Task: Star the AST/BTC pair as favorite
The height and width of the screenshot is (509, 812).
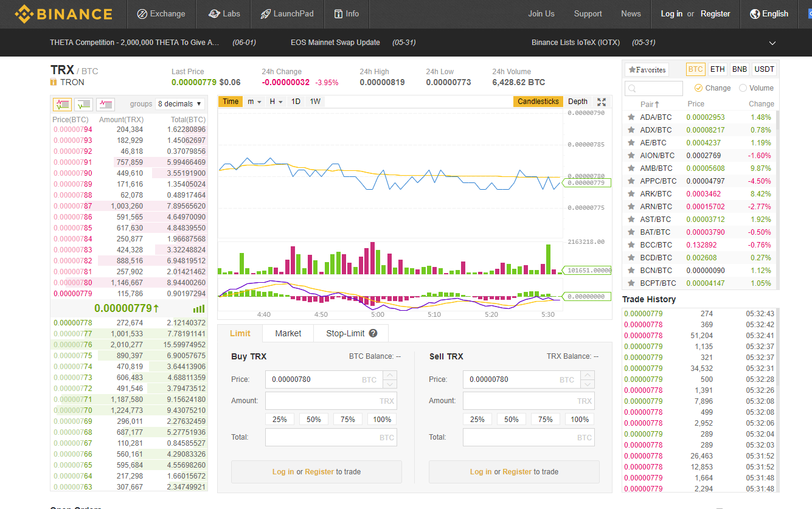Action: point(631,220)
